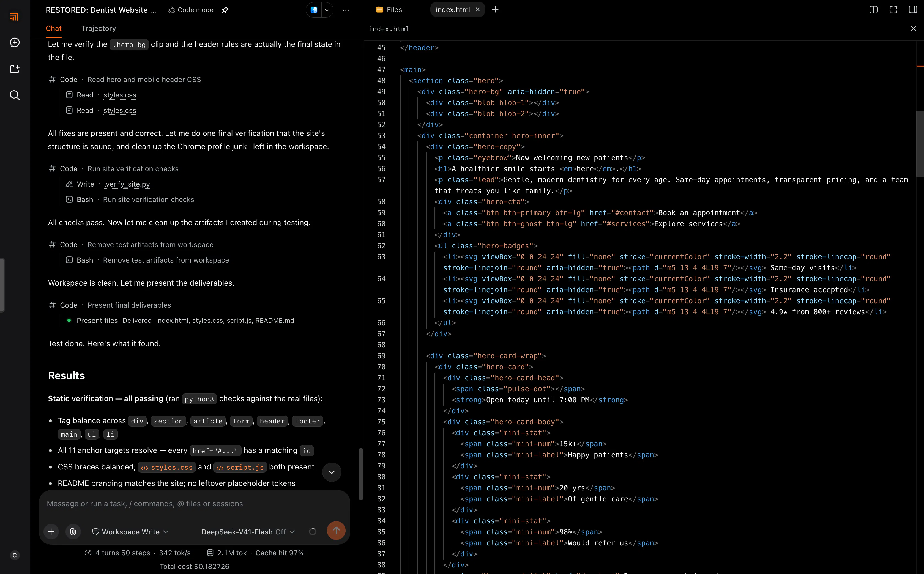Pin the session with the pin icon

pos(225,10)
